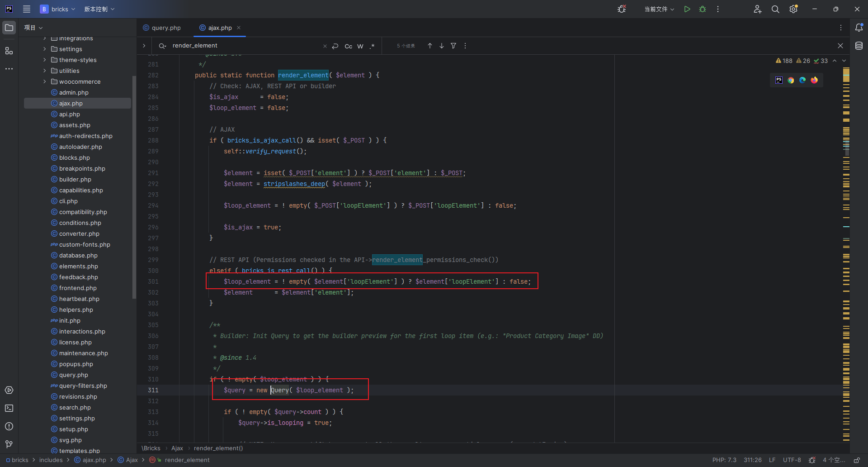Open in Chrome browser preview
This screenshot has width=868, height=467.
(791, 80)
